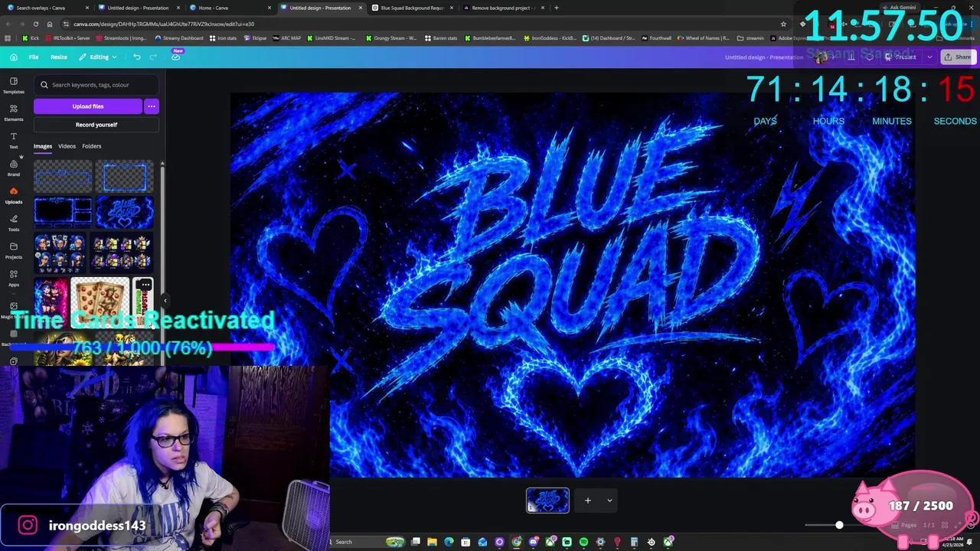
Task: Click the Share button
Action: point(958,57)
